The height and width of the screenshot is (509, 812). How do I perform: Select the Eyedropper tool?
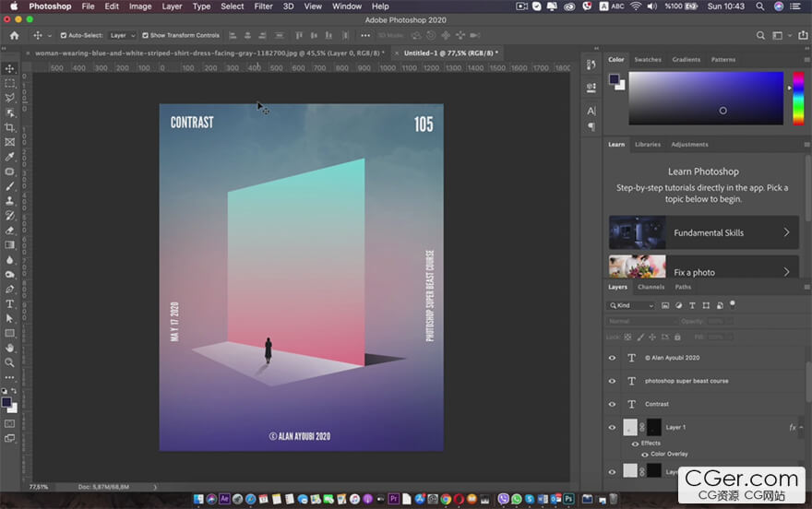10,157
